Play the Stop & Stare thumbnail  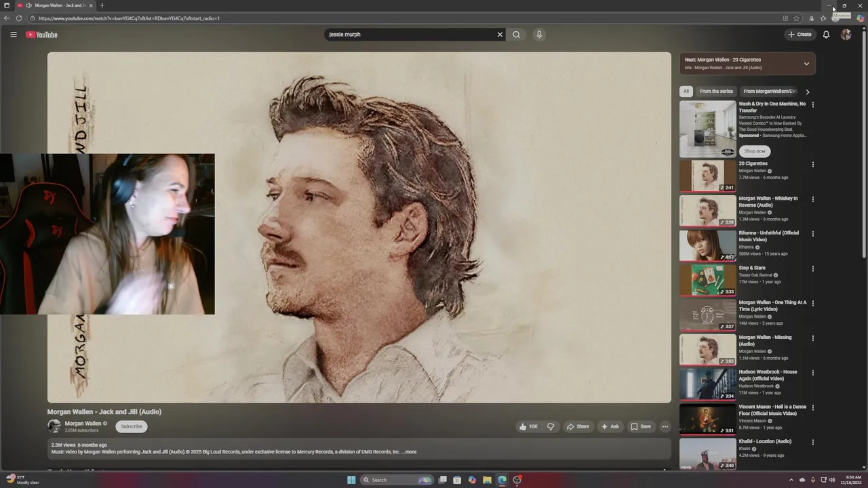coord(708,280)
